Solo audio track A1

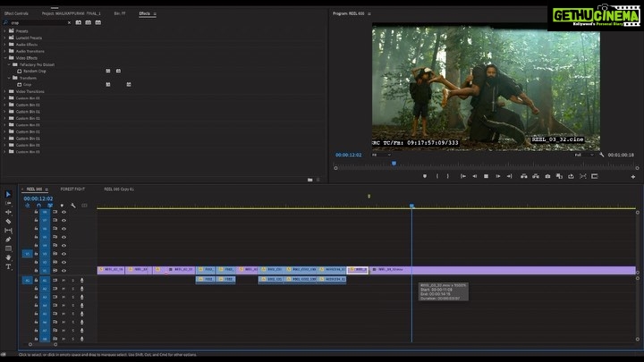72,281
